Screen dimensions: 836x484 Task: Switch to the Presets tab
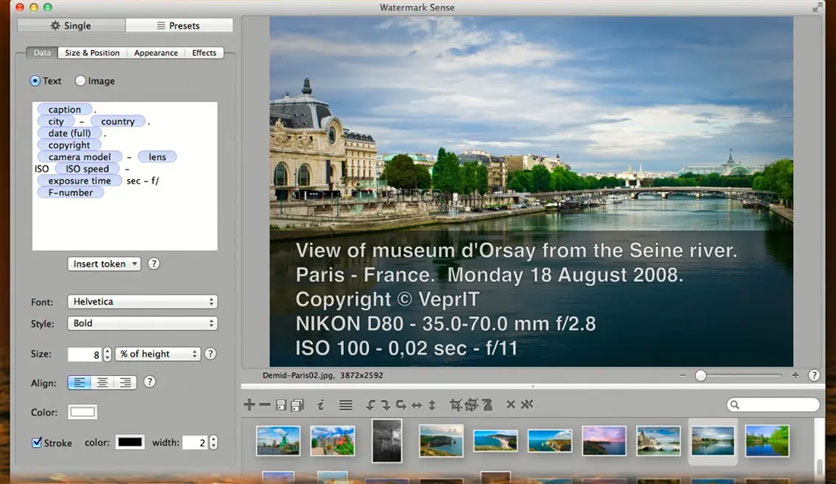(179, 26)
